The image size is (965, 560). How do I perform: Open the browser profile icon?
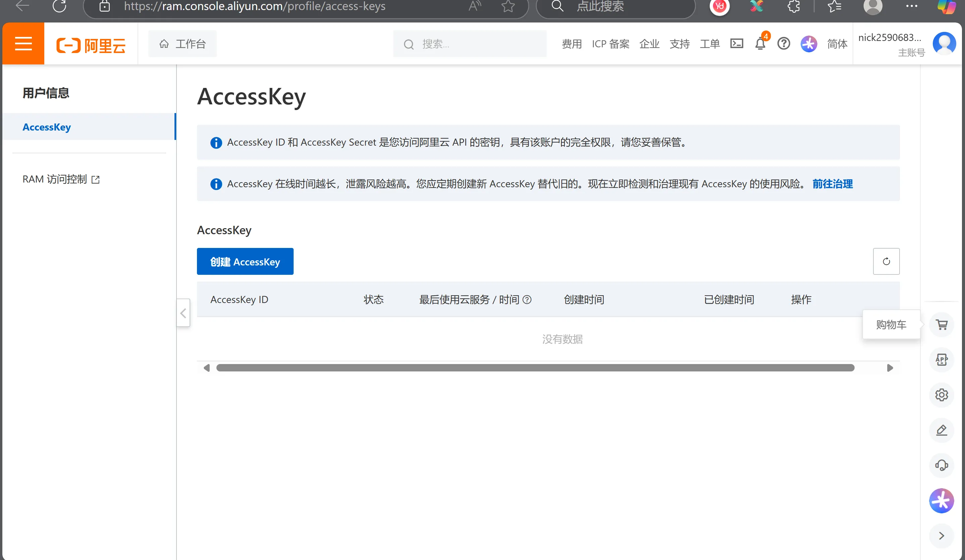pyautogui.click(x=873, y=6)
